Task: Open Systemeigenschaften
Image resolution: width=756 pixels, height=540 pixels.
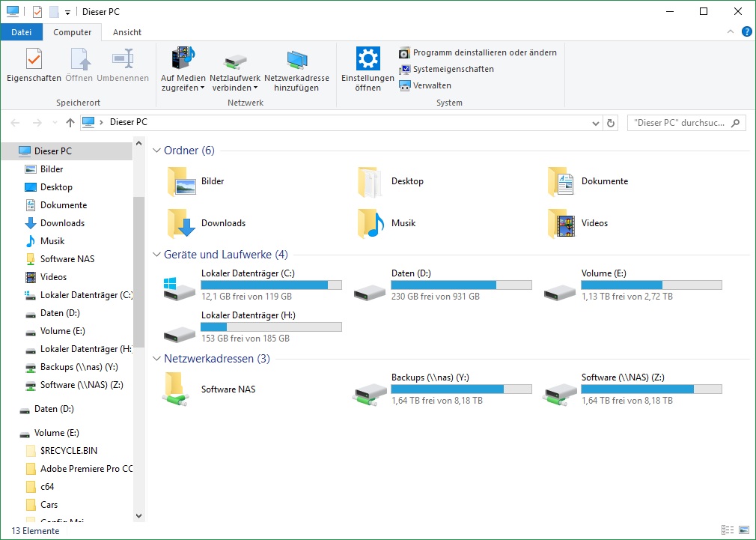Action: point(446,69)
